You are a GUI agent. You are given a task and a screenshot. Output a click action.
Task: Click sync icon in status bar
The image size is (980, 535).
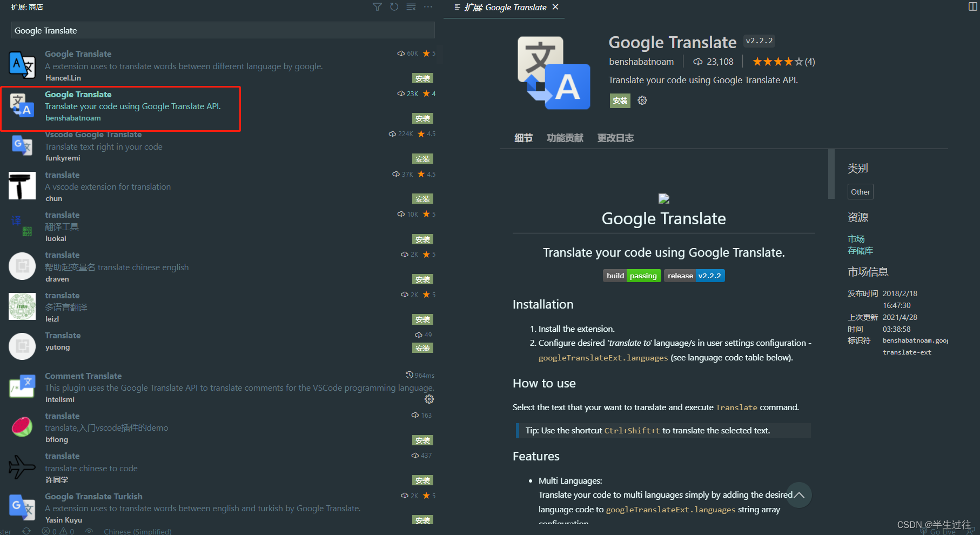(x=26, y=531)
